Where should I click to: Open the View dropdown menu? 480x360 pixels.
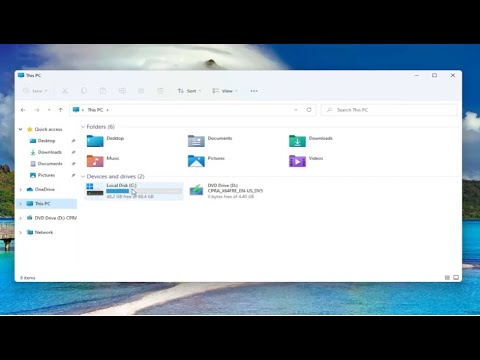225,91
